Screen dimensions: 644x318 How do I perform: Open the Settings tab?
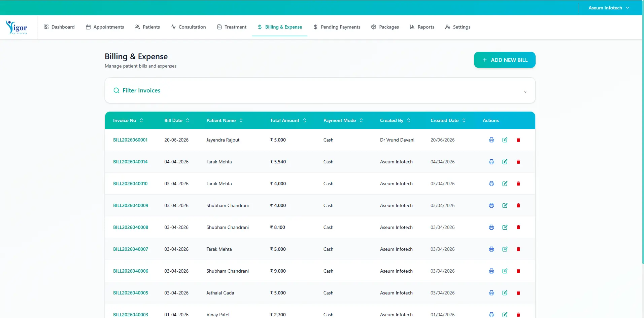point(457,27)
